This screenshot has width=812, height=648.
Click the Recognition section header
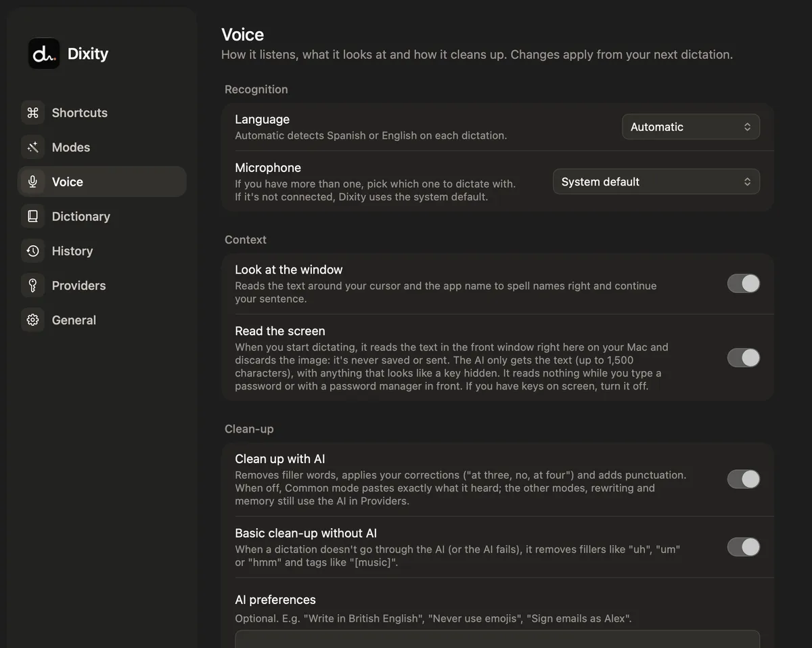(256, 89)
